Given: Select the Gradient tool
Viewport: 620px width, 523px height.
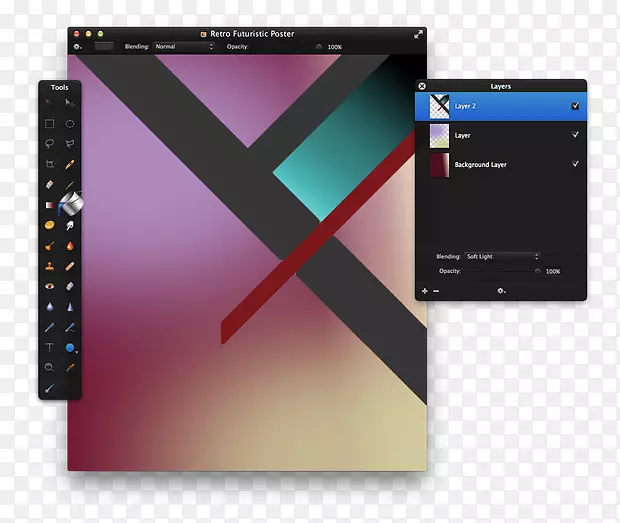Looking at the screenshot, I should pos(49,205).
